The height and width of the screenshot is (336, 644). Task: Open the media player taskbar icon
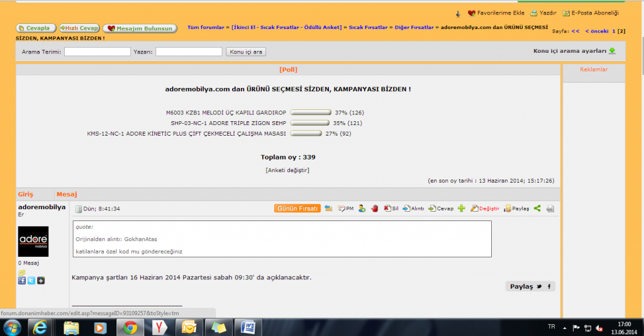(100, 328)
